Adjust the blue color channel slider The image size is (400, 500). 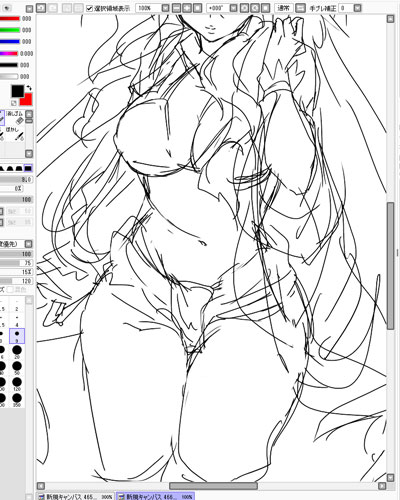[x=9, y=41]
